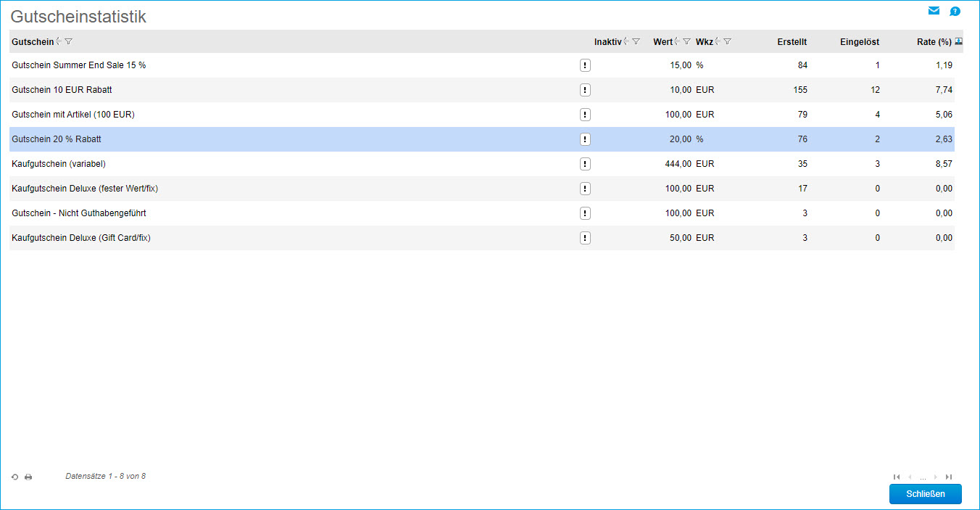Click the value 444,00 in Wert column
This screenshot has width=980, height=510.
click(x=678, y=164)
